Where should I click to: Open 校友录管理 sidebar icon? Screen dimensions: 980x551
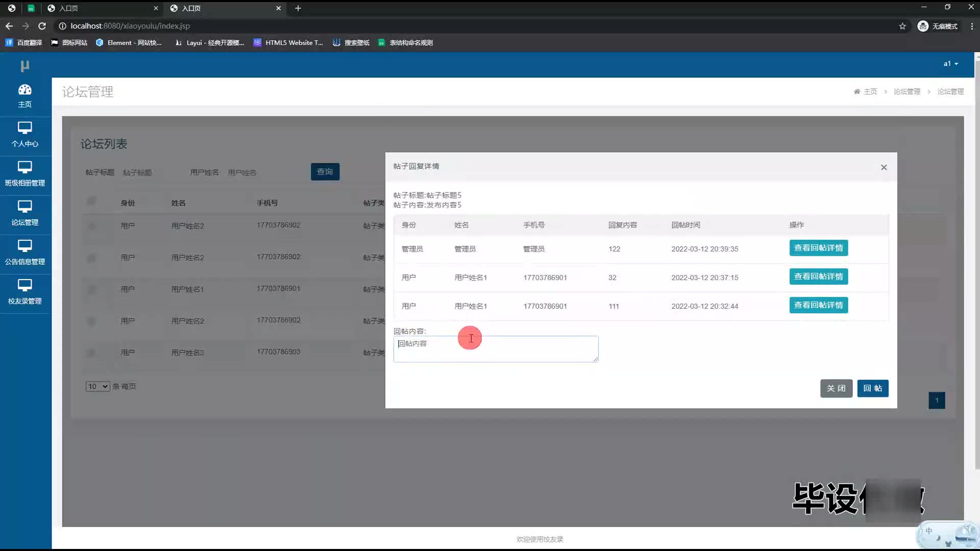(x=24, y=285)
